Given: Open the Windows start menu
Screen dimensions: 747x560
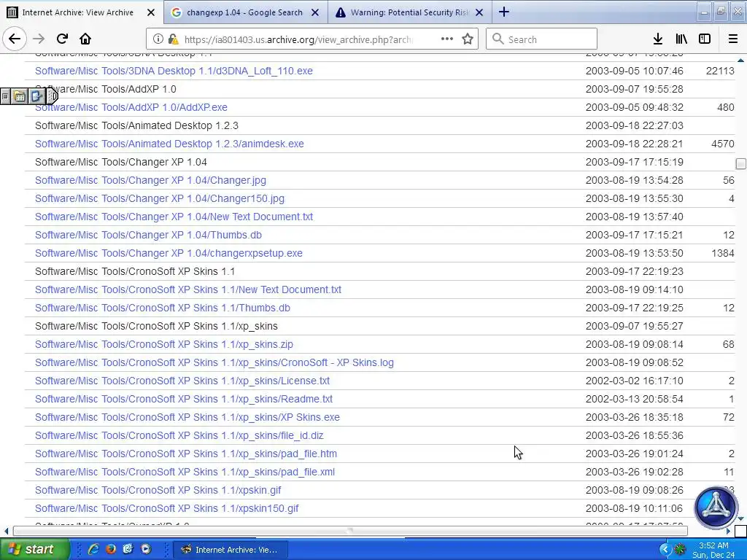Looking at the screenshot, I should 35,549.
